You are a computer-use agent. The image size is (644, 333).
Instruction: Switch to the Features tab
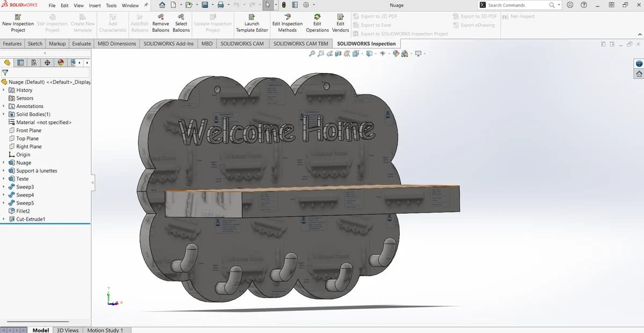pyautogui.click(x=12, y=44)
